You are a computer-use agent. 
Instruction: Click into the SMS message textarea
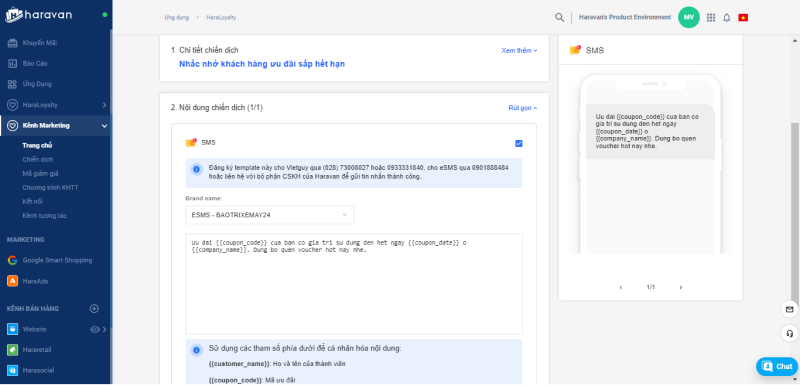point(354,284)
